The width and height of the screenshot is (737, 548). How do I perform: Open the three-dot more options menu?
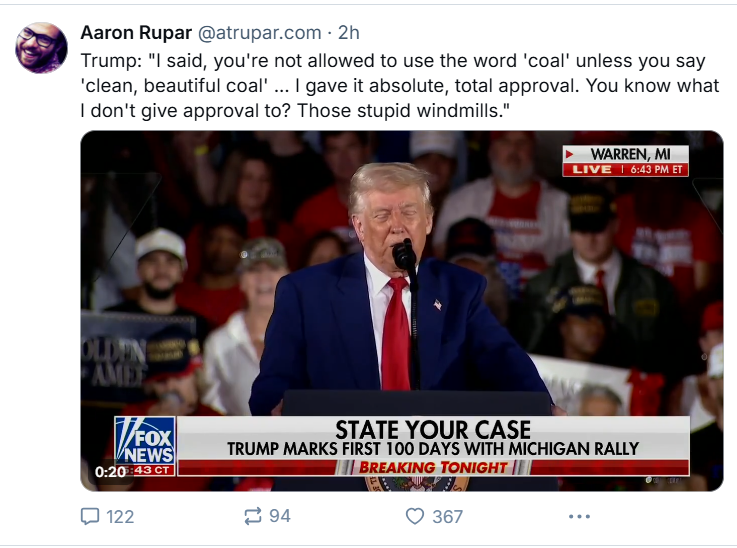tap(579, 517)
